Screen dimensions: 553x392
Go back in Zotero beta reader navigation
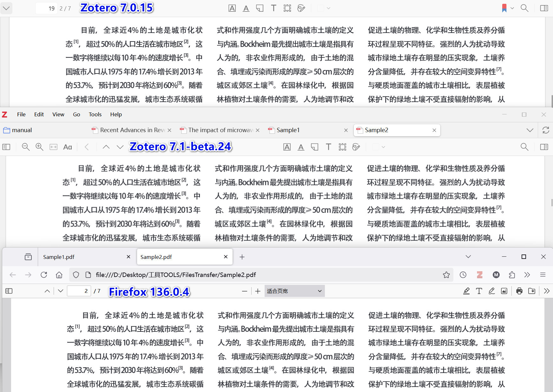(x=87, y=147)
